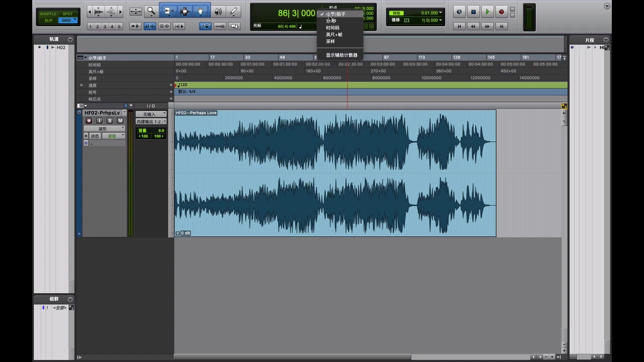Zoom out horizontally with left arrow
This screenshot has height=362, width=644.
click(x=90, y=12)
